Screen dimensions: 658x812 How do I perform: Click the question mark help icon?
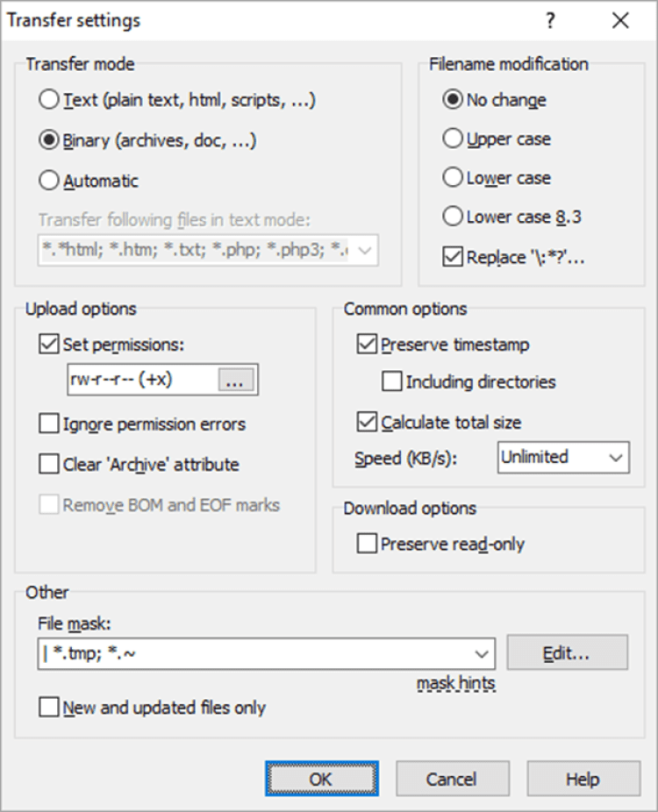click(550, 21)
